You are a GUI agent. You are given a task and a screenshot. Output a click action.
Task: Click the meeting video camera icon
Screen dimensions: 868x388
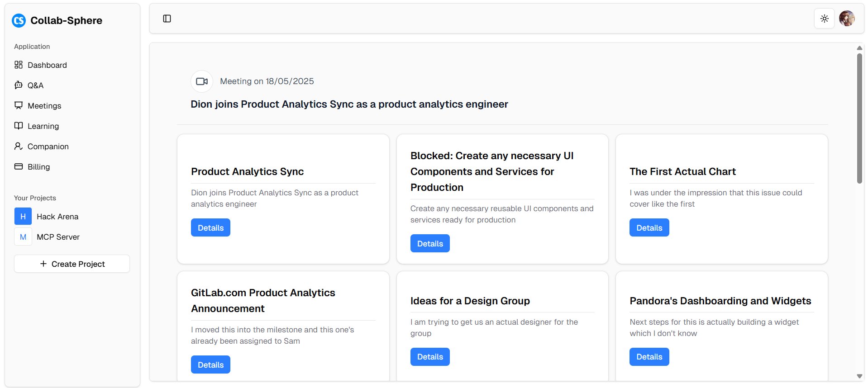202,81
